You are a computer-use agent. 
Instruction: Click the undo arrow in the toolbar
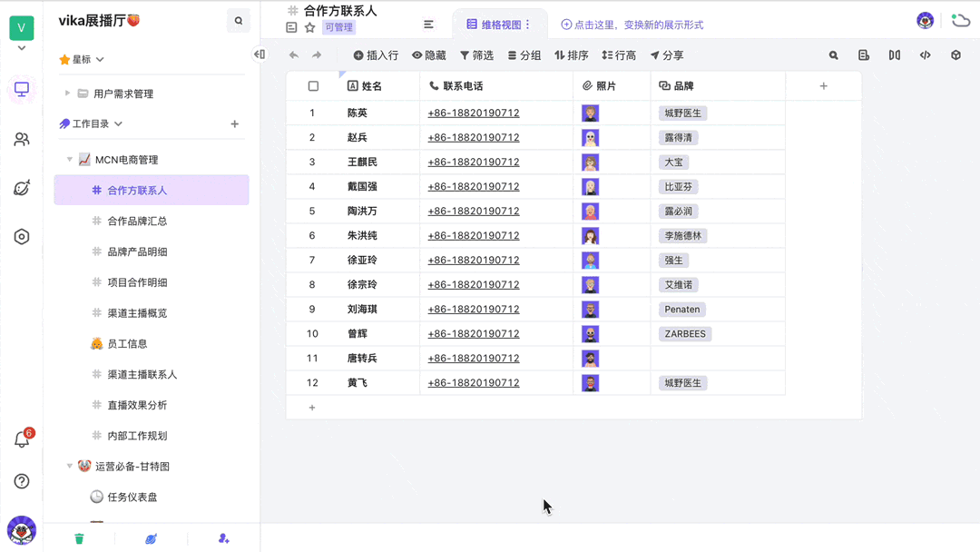pyautogui.click(x=293, y=55)
